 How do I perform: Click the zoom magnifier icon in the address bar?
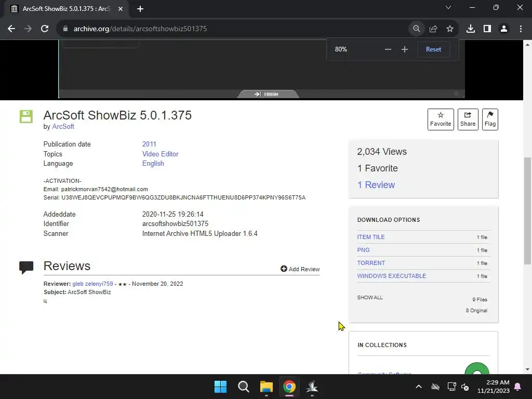click(x=416, y=29)
